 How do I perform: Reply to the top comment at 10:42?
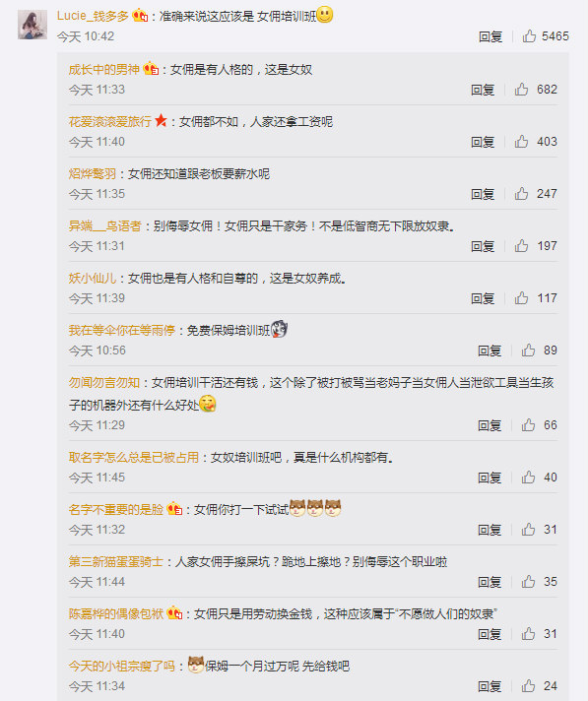point(490,36)
